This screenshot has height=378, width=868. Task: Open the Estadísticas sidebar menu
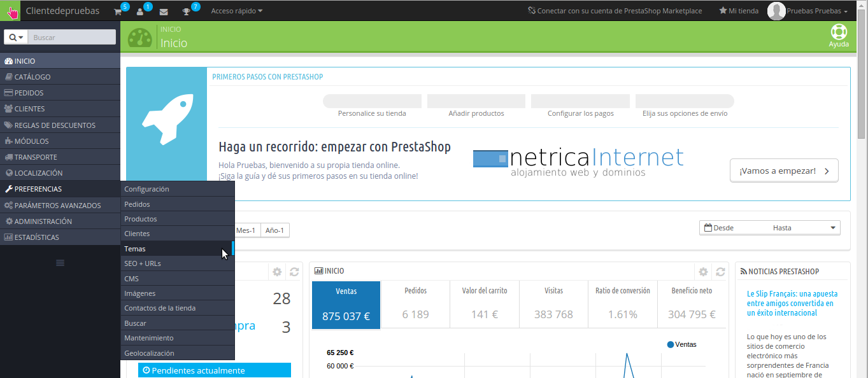click(x=60, y=237)
